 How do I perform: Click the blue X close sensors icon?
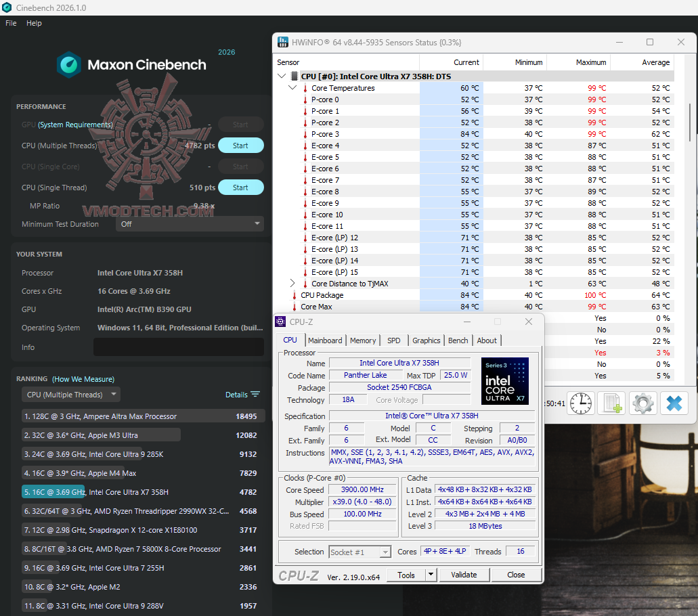point(674,403)
